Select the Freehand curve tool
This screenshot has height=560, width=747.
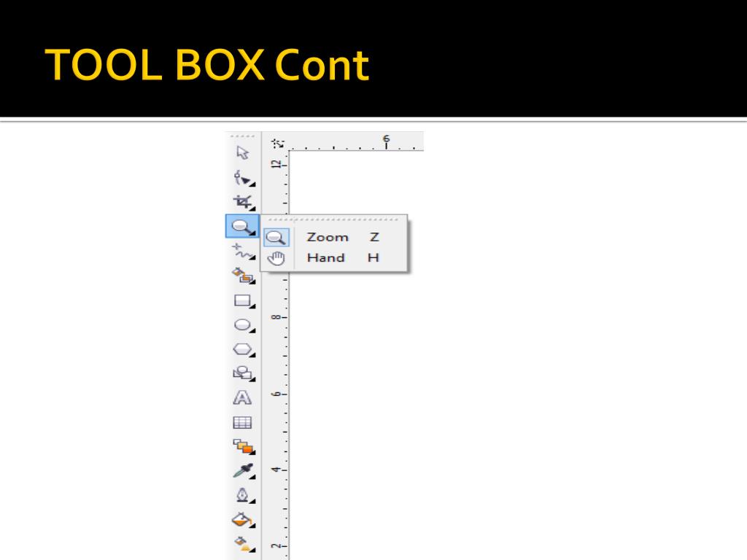(x=244, y=252)
